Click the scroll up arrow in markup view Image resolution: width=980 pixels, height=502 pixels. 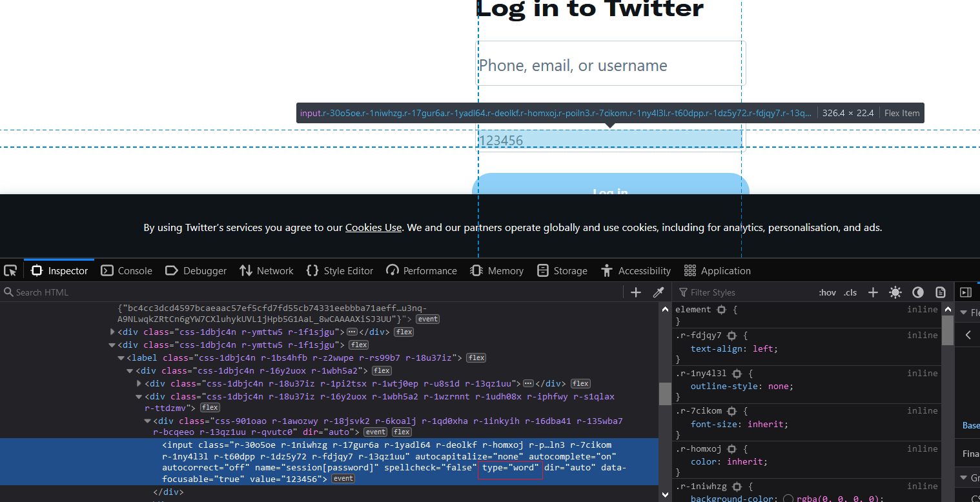[665, 309]
